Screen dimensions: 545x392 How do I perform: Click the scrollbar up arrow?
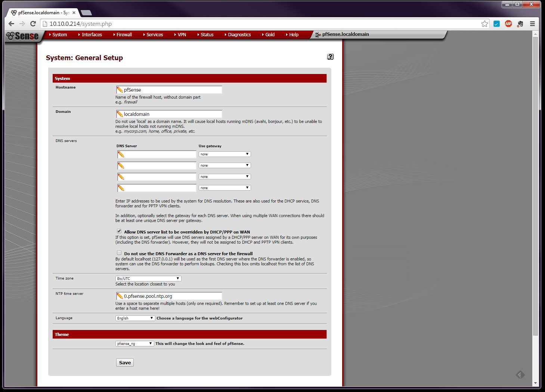(x=535, y=34)
